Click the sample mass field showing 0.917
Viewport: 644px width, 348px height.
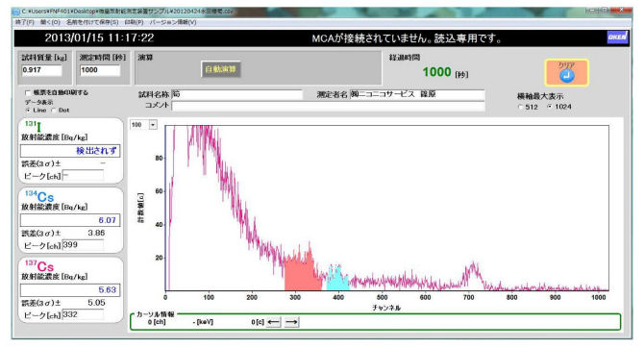point(41,70)
